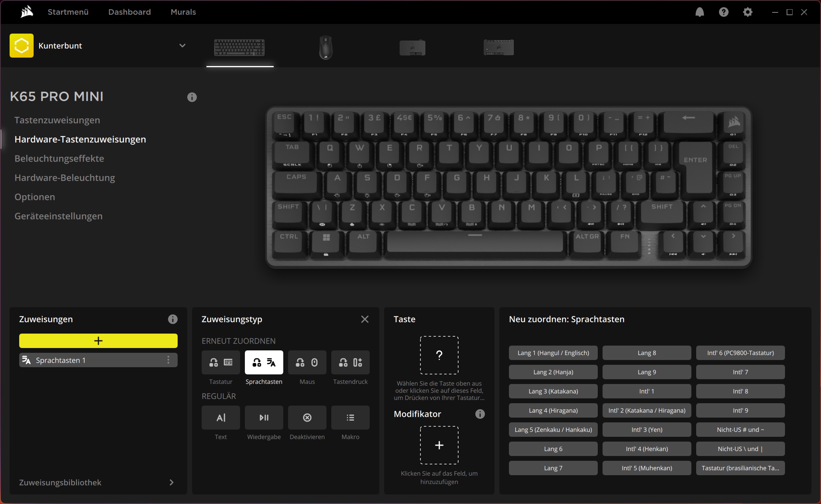The height and width of the screenshot is (504, 821).
Task: Select Nicht-US # und ~
Action: 741,430
